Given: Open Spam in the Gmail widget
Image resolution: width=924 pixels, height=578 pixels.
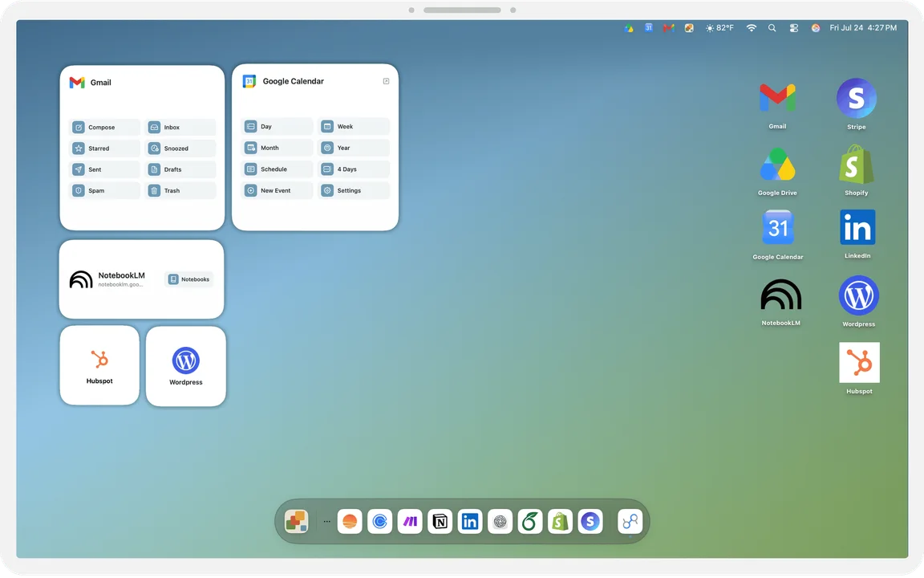Looking at the screenshot, I should click(x=105, y=191).
